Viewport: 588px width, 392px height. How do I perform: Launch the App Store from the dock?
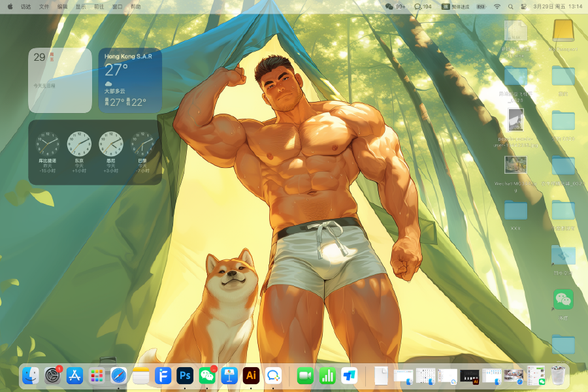[x=75, y=376]
